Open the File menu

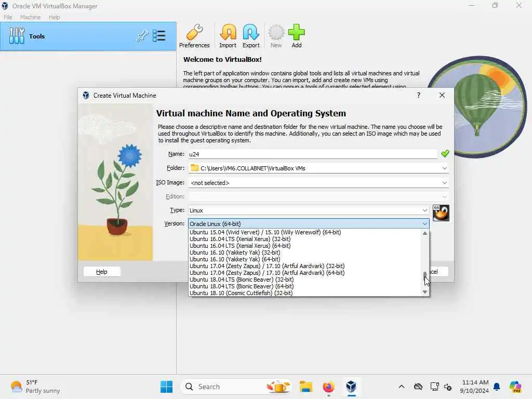tap(8, 17)
